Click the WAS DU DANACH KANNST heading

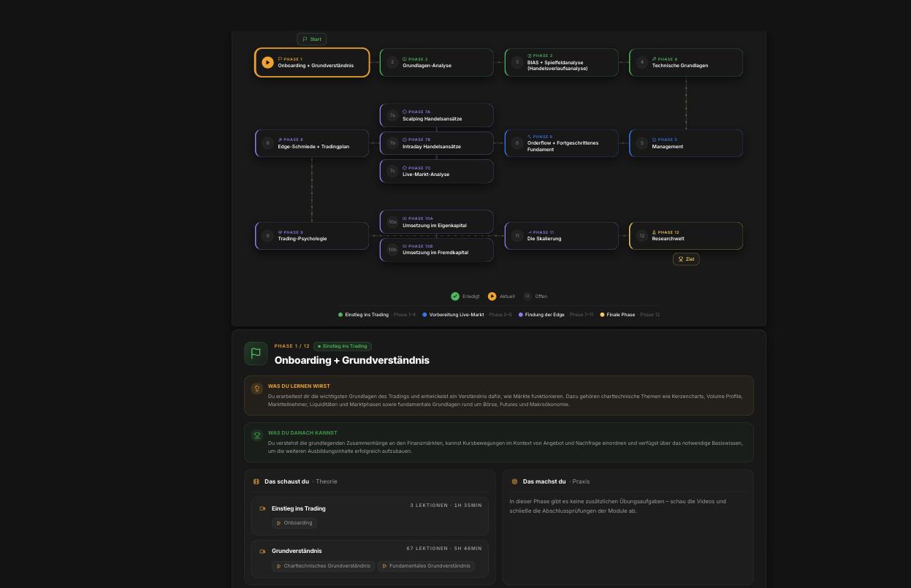tap(302, 432)
